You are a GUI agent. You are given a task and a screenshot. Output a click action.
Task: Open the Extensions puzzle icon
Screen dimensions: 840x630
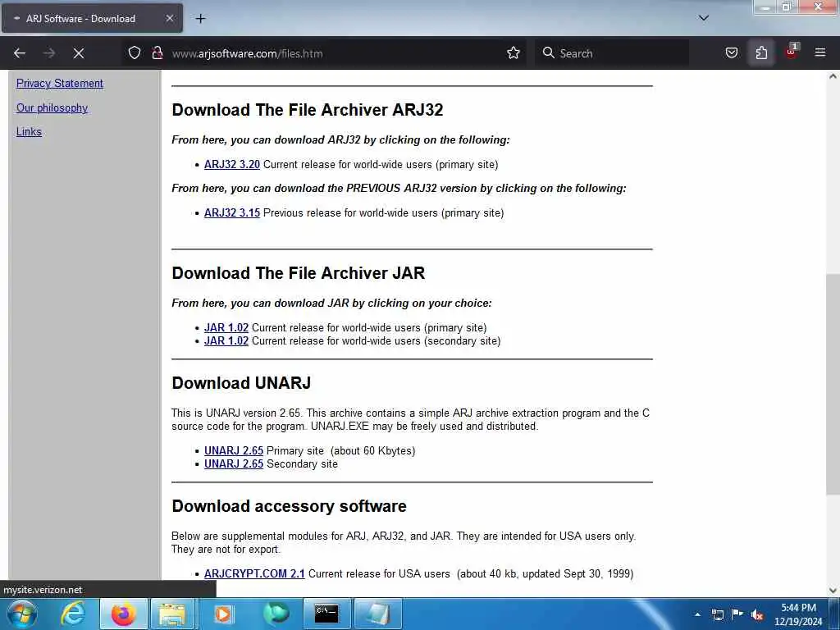coord(761,53)
